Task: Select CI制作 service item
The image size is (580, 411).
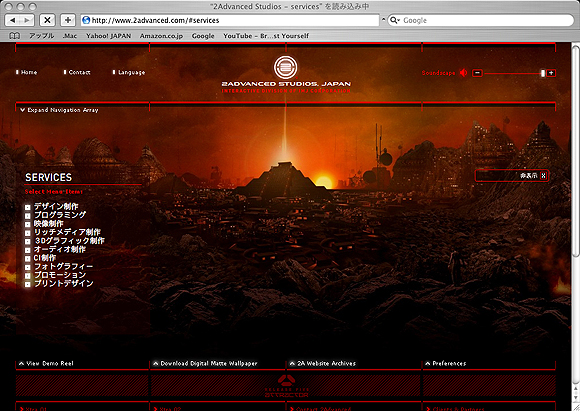Action: [41, 257]
